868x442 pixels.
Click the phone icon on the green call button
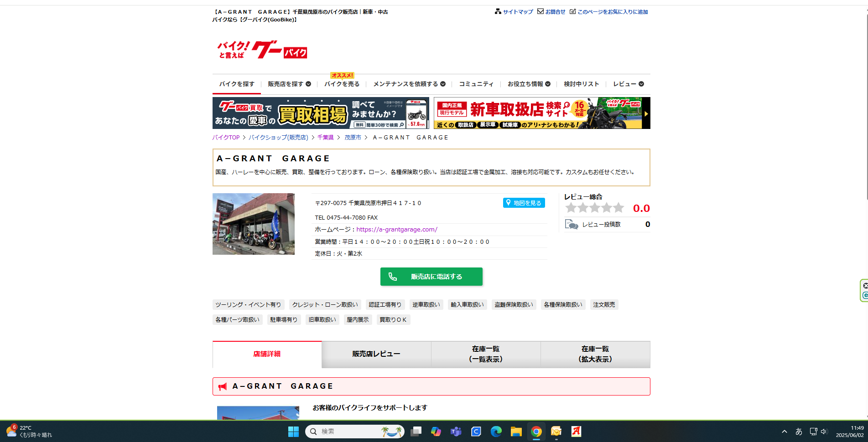393,277
